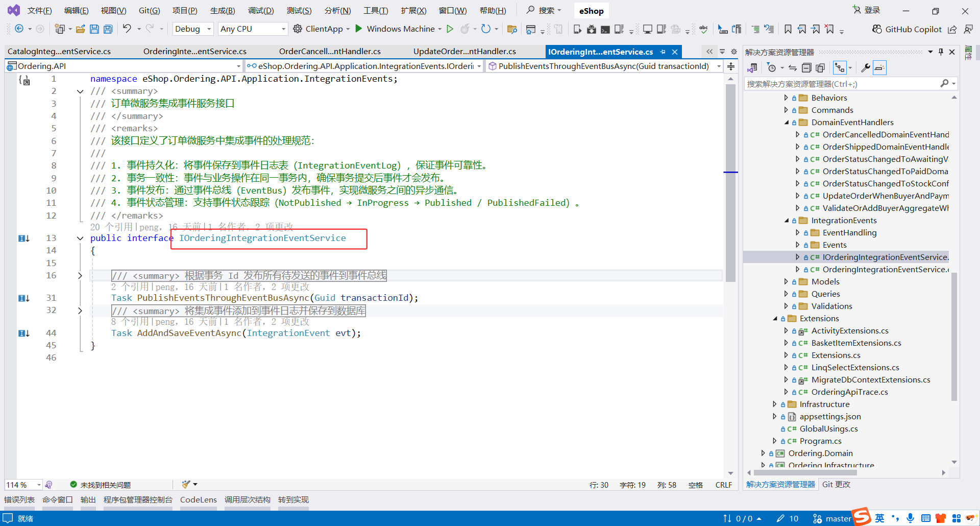Viewport: 980px width, 526px height.
Task: Open the editor tab settings gear
Action: pyautogui.click(x=734, y=52)
